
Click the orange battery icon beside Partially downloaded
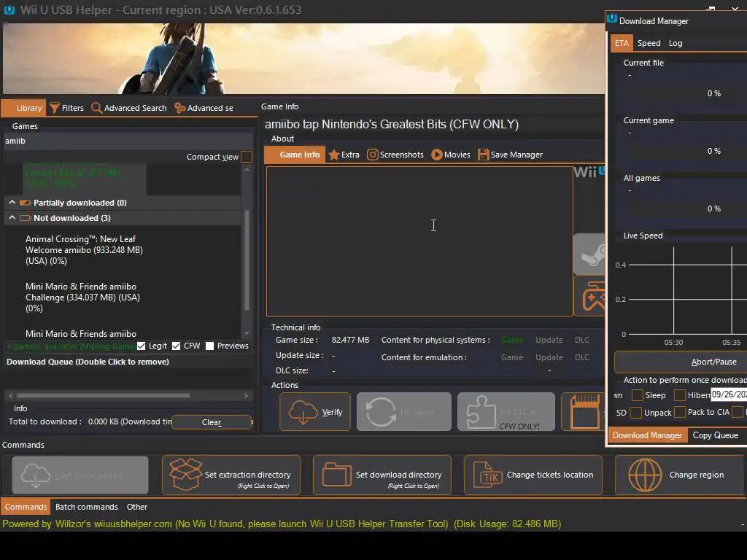tap(26, 203)
